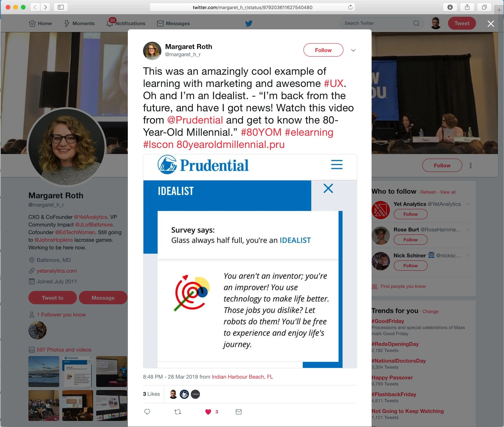
Task: Share tweet via direct message envelope icon
Action: [x=238, y=412]
